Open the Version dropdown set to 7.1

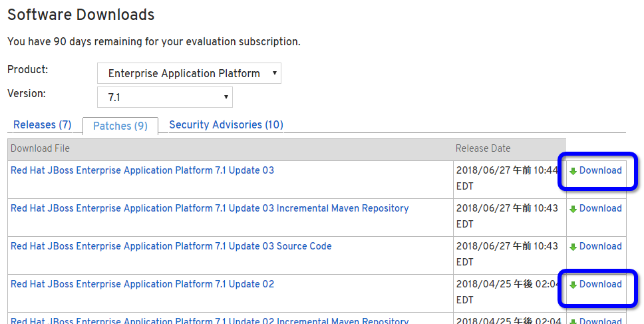coord(165,97)
